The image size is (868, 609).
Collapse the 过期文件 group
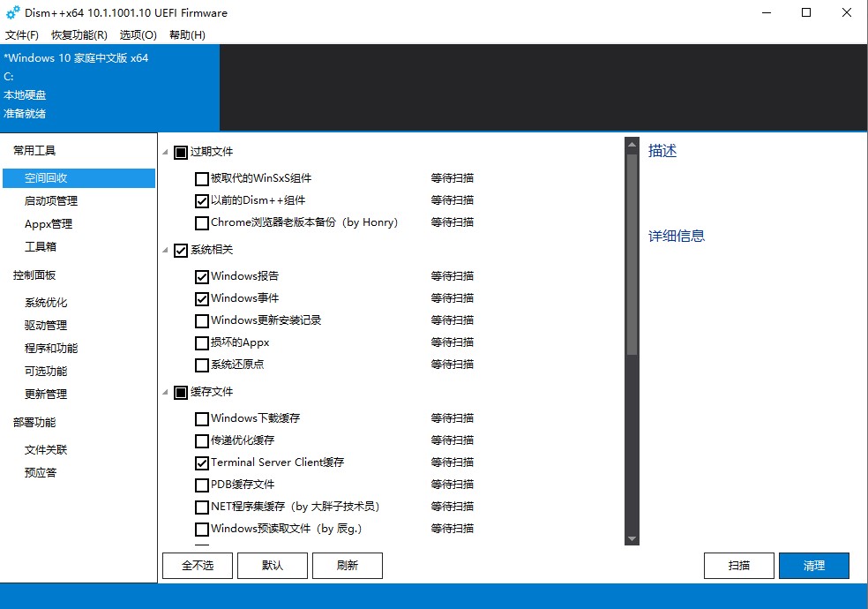(164, 151)
